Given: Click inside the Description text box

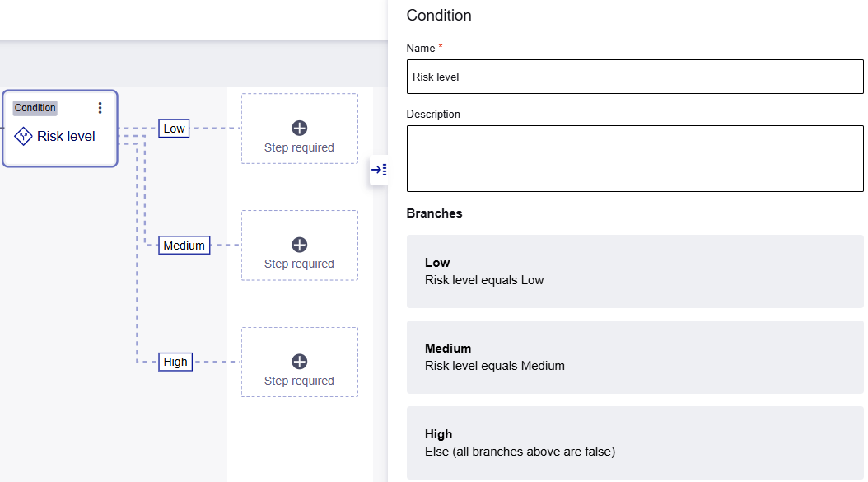Looking at the screenshot, I should point(634,157).
